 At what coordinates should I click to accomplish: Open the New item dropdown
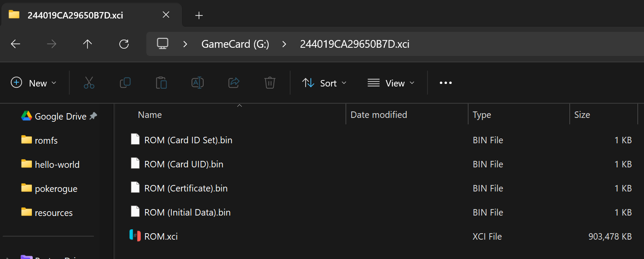pyautogui.click(x=34, y=83)
